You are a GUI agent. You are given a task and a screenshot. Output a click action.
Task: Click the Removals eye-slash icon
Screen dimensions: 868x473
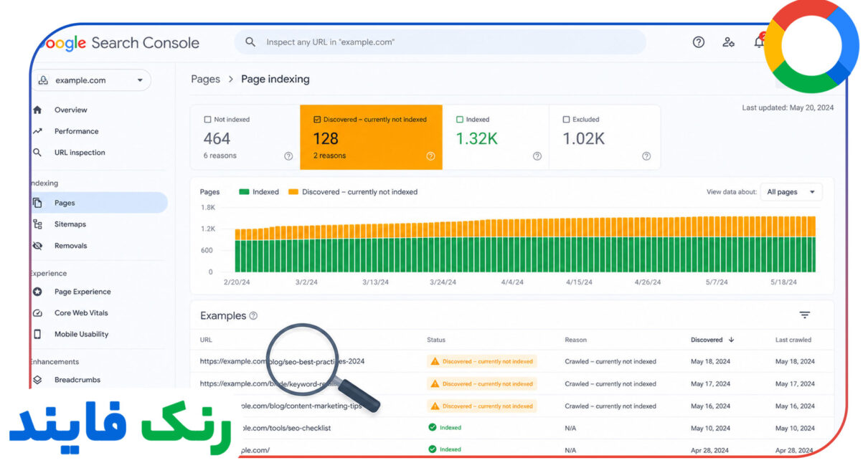tap(37, 246)
